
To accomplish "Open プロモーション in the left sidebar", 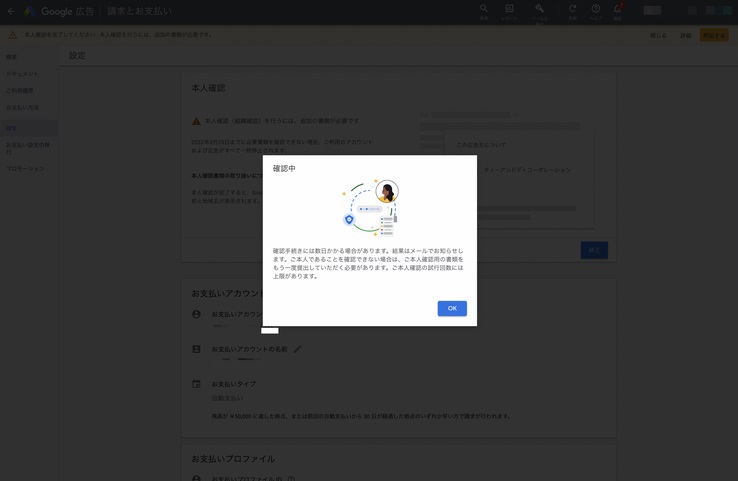I will (x=25, y=168).
